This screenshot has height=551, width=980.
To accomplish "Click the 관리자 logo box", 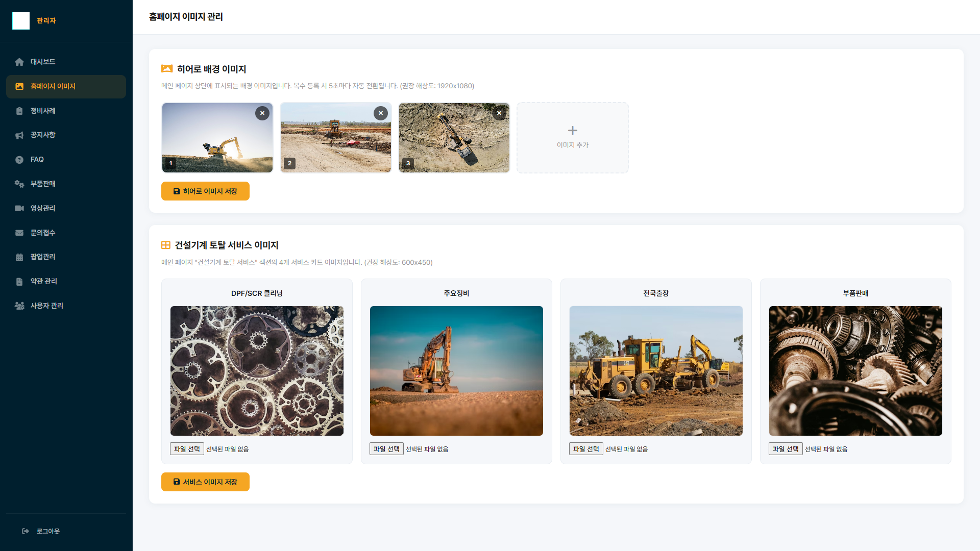I will 21,21.
